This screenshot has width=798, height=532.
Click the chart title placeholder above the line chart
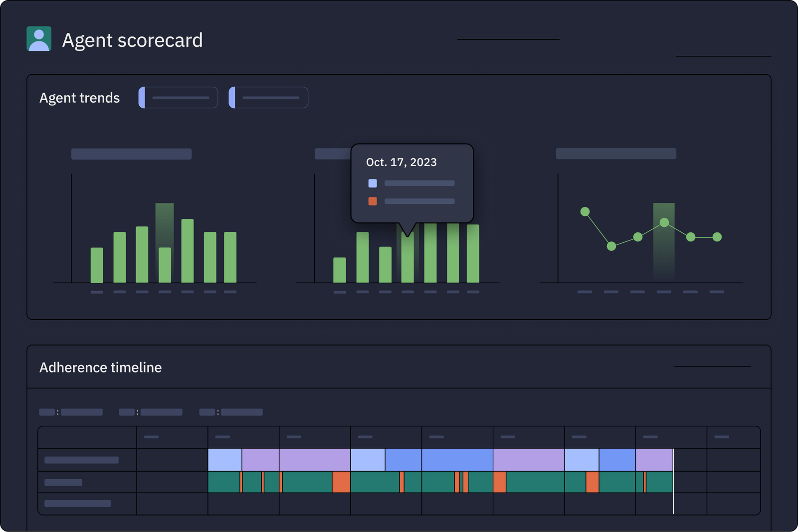point(616,154)
